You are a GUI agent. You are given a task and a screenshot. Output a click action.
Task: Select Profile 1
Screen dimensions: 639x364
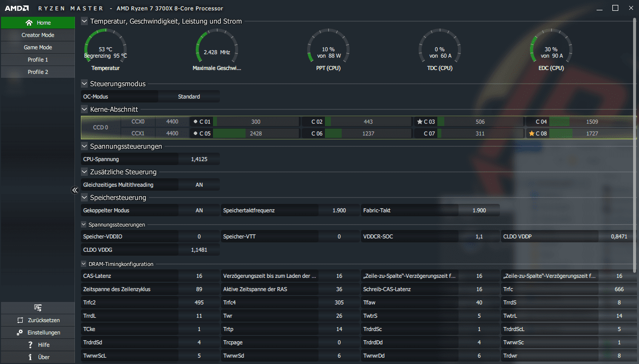click(38, 60)
